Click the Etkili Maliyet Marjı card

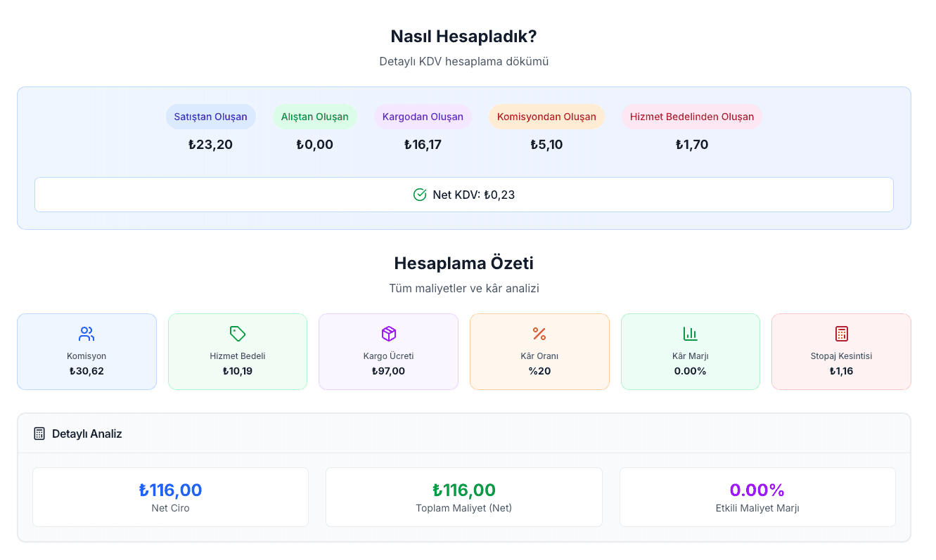(757, 497)
